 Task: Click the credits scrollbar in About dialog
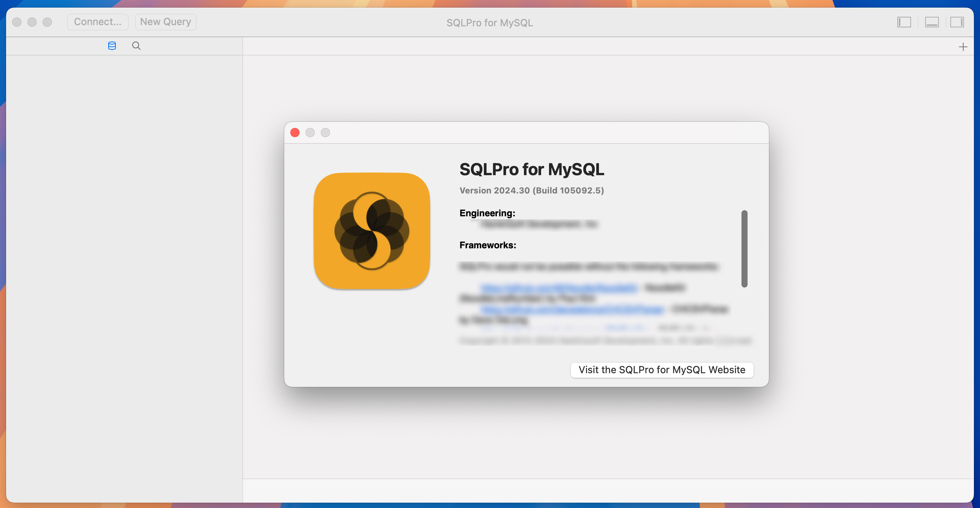point(744,249)
